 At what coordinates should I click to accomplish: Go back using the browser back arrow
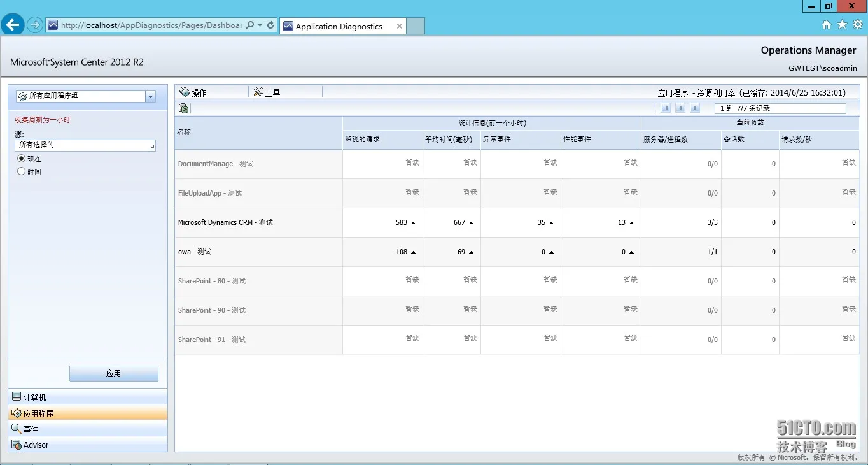click(13, 25)
